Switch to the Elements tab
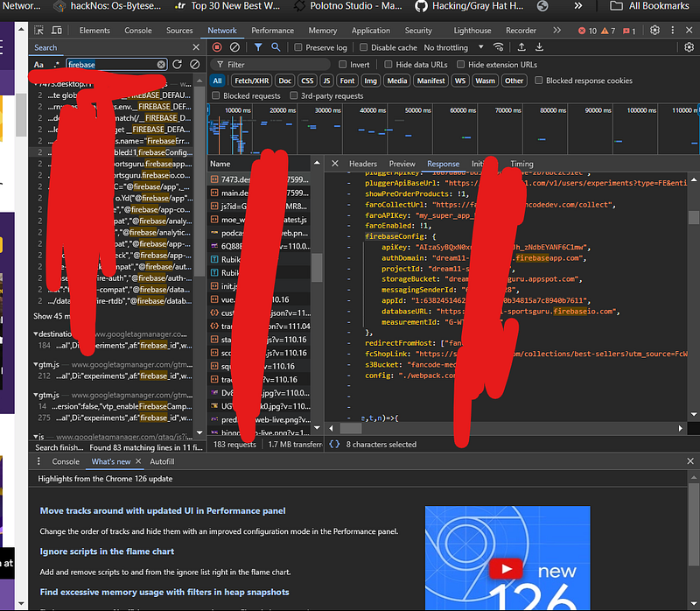700x611 pixels. pos(94,31)
